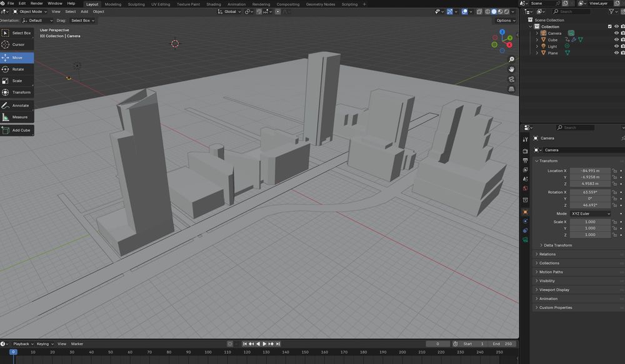Activate the Cursor tool
Viewport: 625px width, 364px height.
pos(17,44)
